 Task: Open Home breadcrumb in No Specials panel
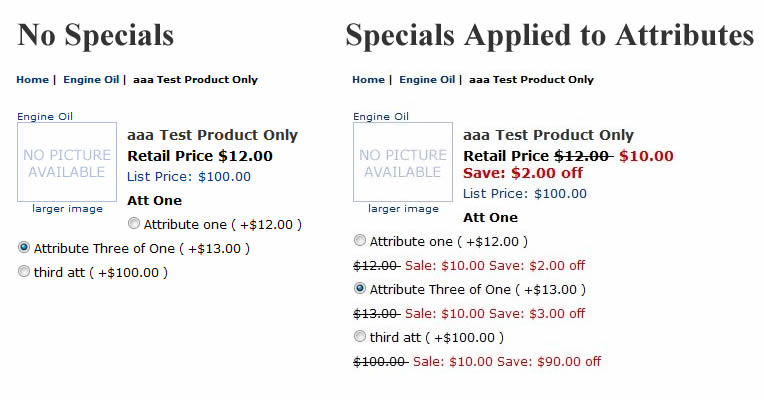pyautogui.click(x=33, y=79)
